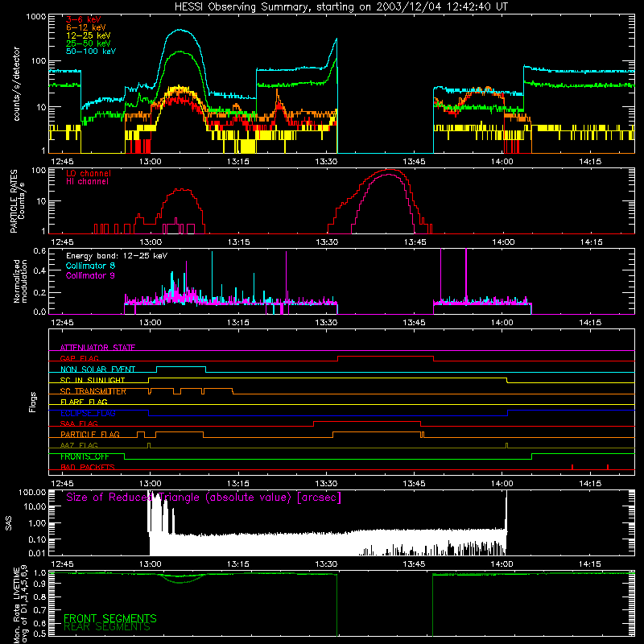This screenshot has height=644, width=644.
Task: Click the raised GAP_FLAG segment
Action: 386,357
